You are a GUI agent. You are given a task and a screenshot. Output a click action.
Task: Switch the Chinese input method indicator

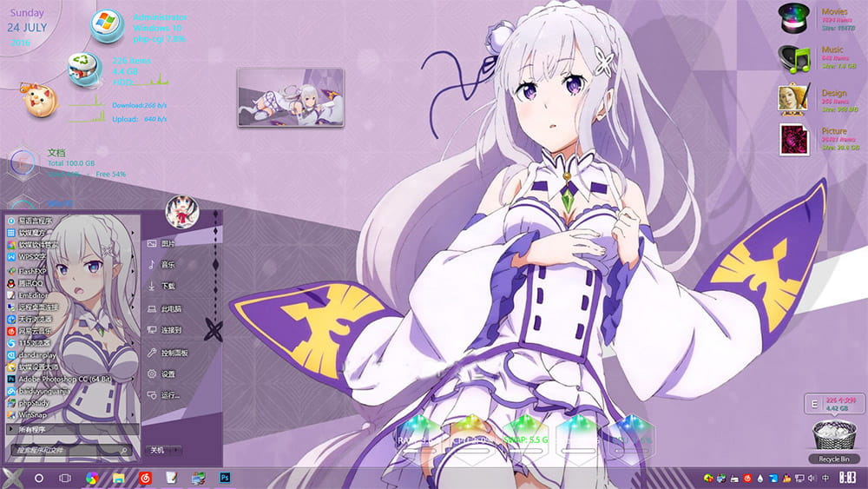tap(825, 478)
